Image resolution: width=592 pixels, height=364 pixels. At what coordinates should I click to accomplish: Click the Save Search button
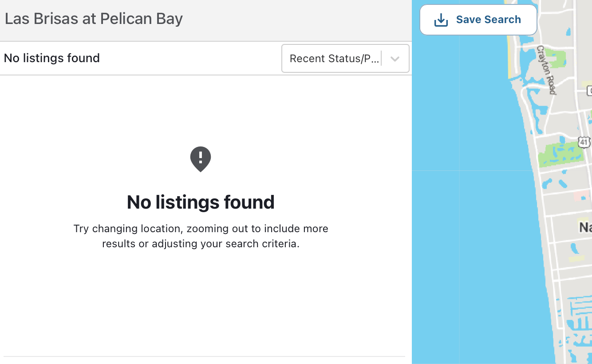point(478,20)
